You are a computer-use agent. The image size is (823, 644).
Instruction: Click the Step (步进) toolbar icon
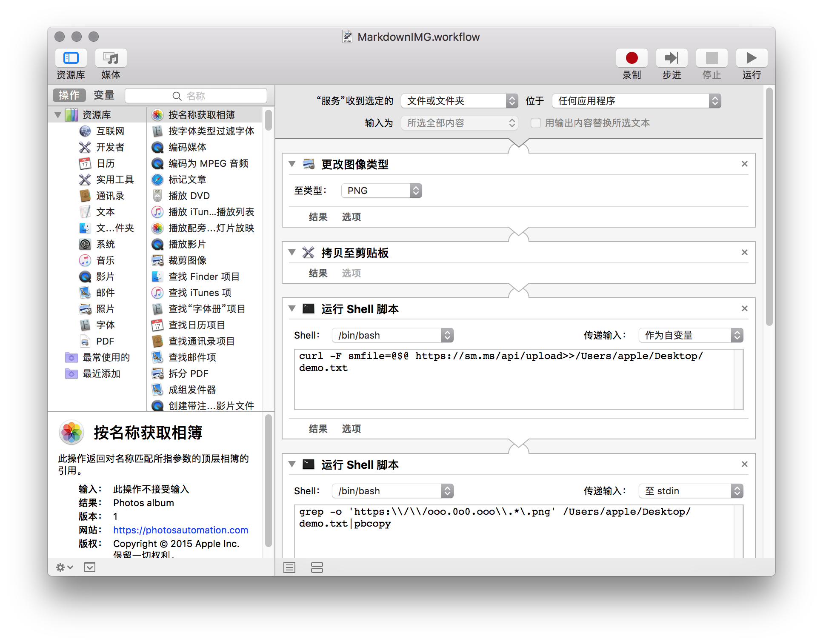pos(672,58)
